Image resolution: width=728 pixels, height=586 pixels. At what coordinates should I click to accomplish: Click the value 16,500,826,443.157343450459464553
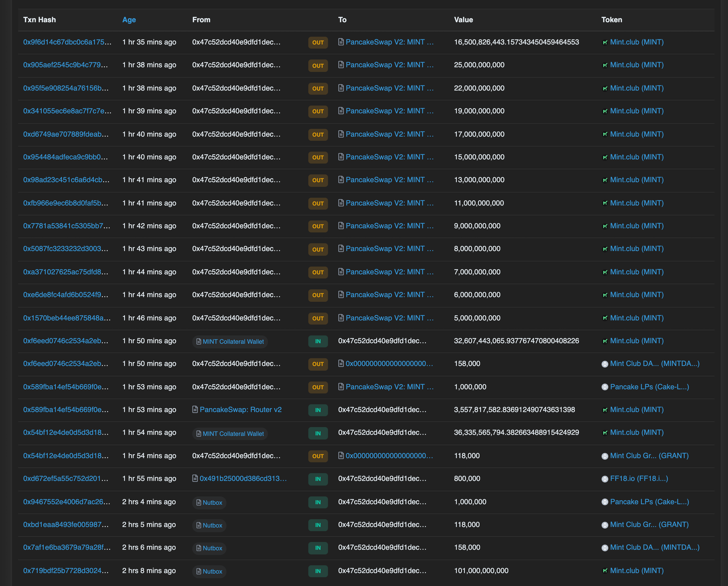click(516, 42)
